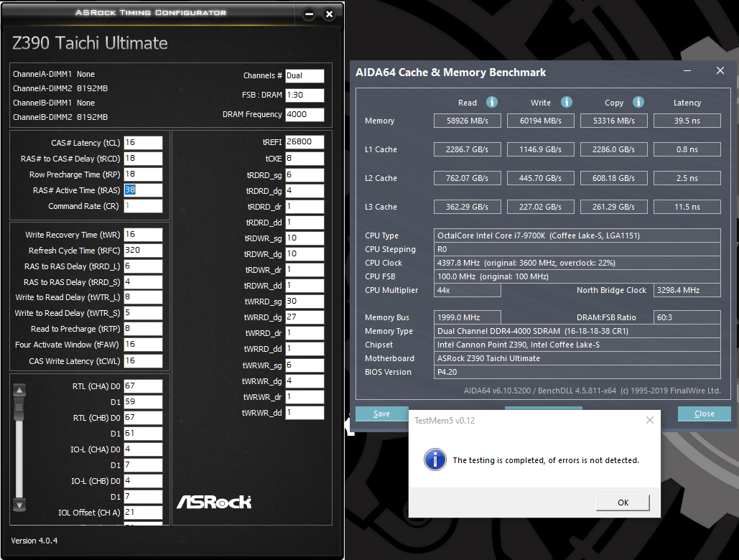Click the Memory Bus value 1999.0 MHz
This screenshot has width=739, height=560.
coord(467,317)
